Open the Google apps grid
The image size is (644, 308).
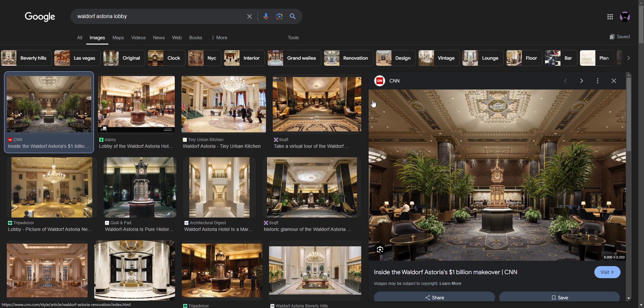click(610, 17)
